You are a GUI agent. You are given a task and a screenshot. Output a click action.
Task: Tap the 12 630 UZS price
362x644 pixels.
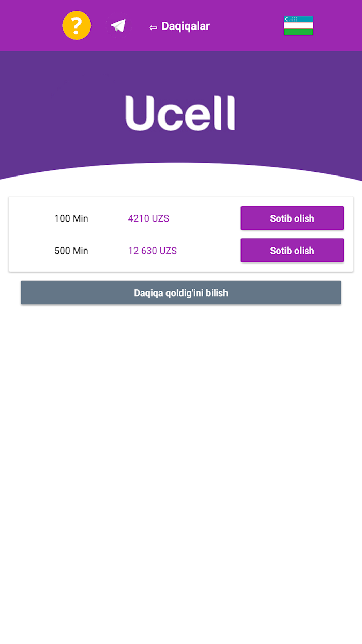[x=153, y=251]
